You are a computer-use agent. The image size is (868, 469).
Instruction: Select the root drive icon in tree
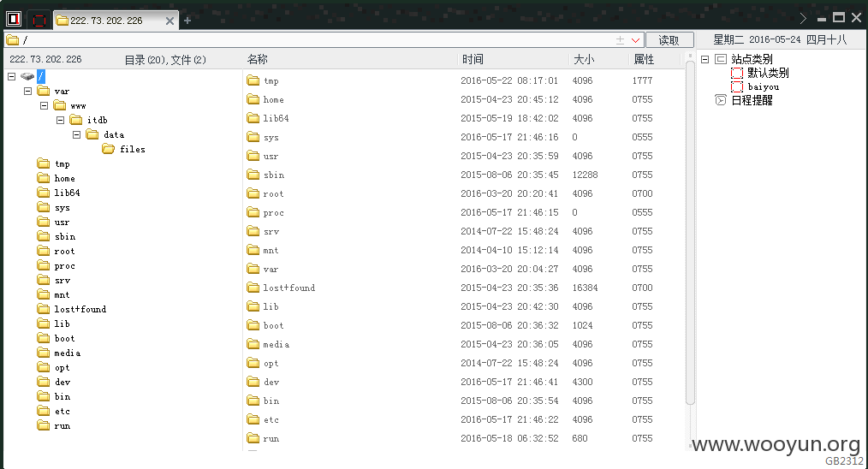tap(27, 76)
